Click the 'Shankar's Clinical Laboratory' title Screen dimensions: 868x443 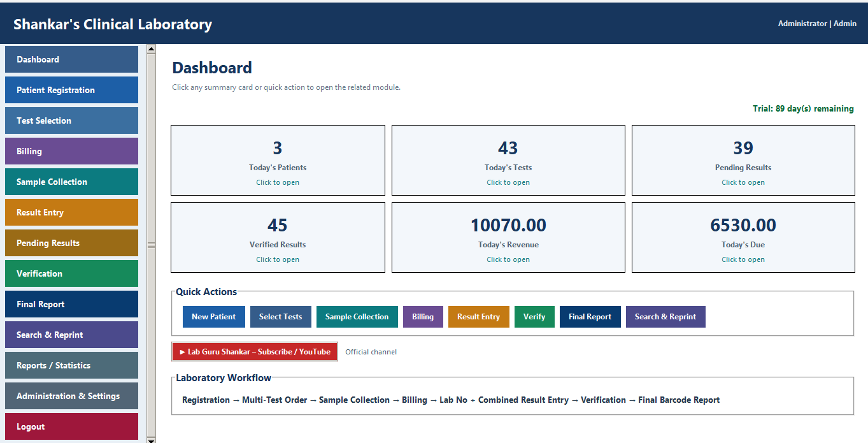point(113,24)
